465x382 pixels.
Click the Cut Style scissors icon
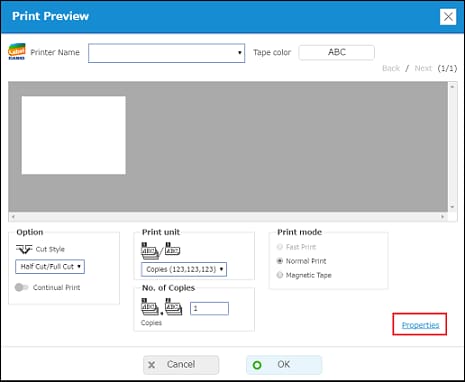(24, 249)
